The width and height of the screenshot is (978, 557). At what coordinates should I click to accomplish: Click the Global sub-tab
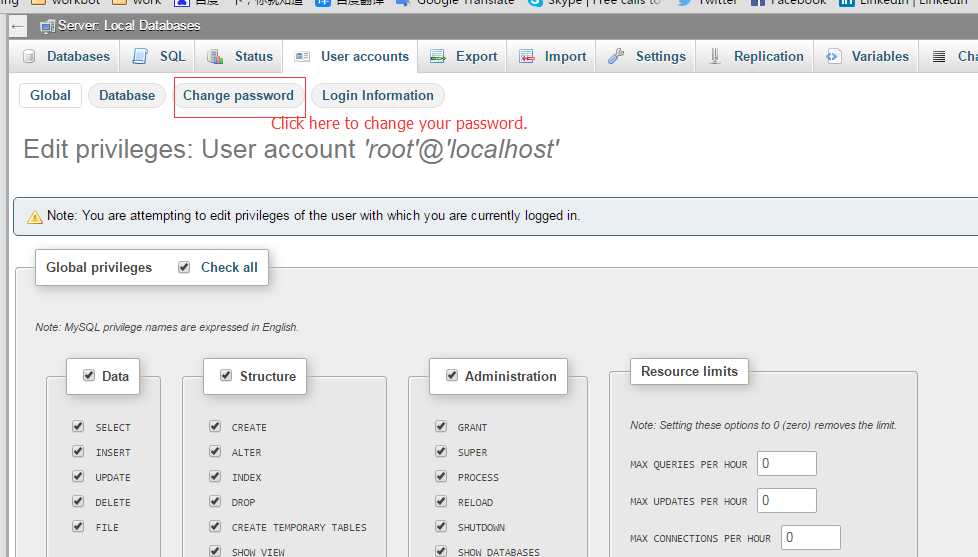(x=50, y=95)
